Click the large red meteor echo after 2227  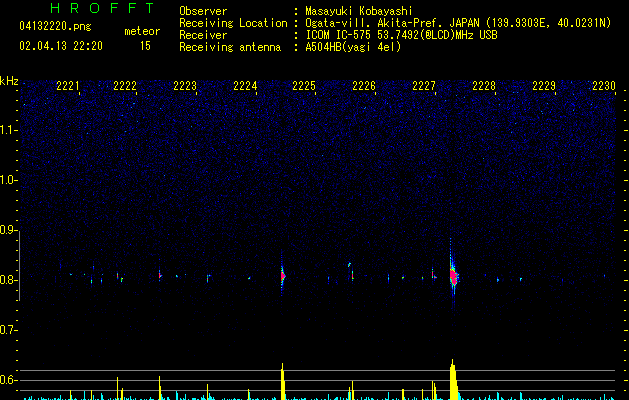454,276
